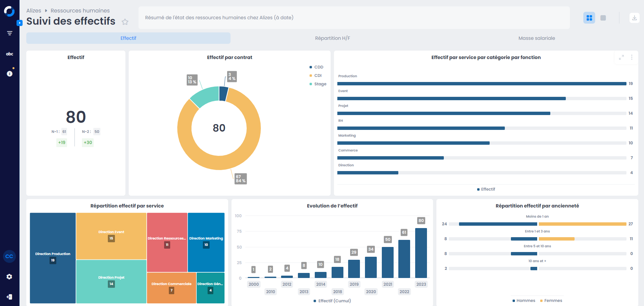The height and width of the screenshot is (306, 644).
Task: Go to 'Ressources humaines' via the breadcrumb
Action: point(80,10)
